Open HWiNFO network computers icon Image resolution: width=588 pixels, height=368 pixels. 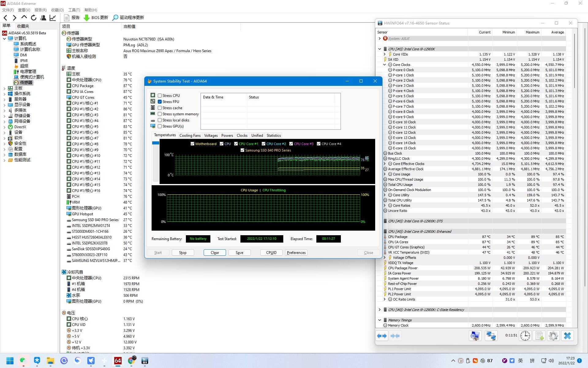click(491, 336)
